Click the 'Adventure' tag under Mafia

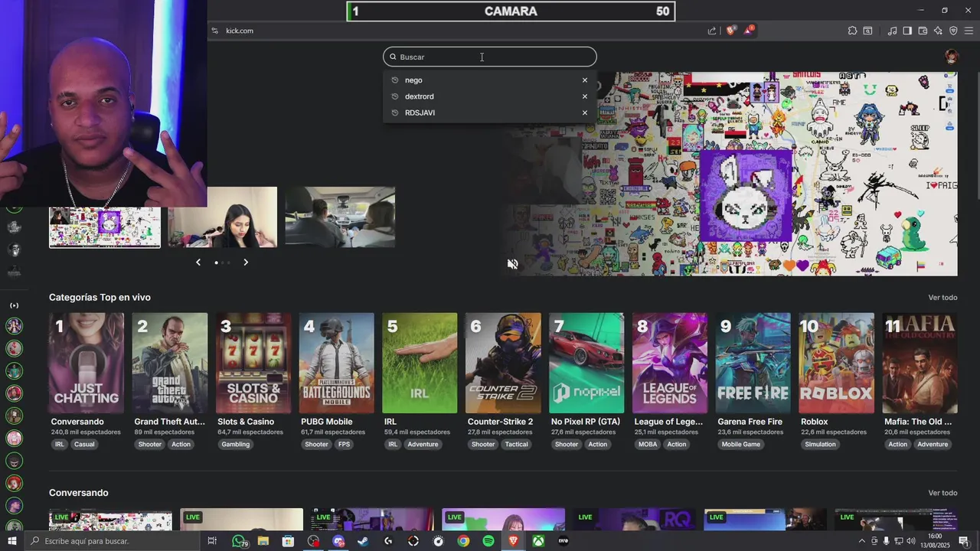coord(933,445)
